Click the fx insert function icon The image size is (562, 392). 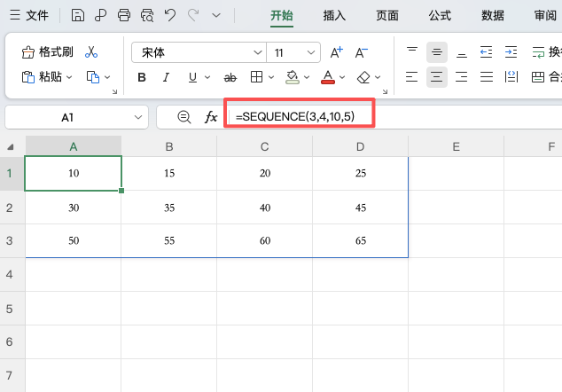click(x=211, y=117)
